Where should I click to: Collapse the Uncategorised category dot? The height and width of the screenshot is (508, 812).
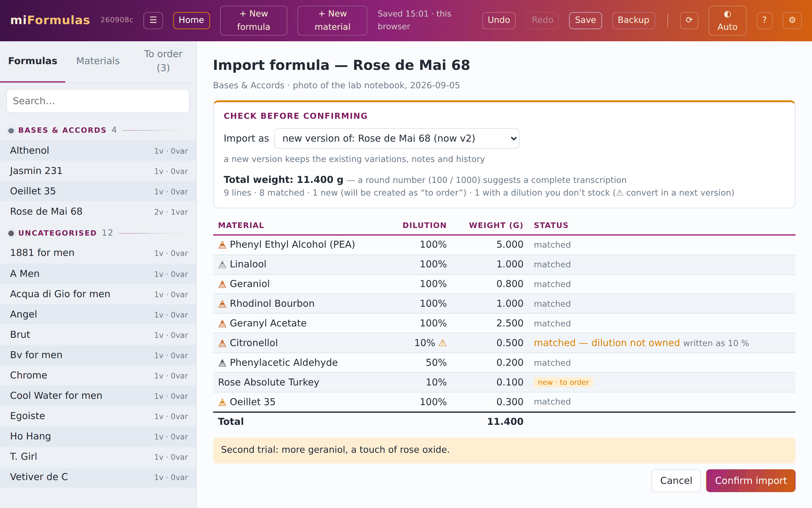pyautogui.click(x=11, y=233)
